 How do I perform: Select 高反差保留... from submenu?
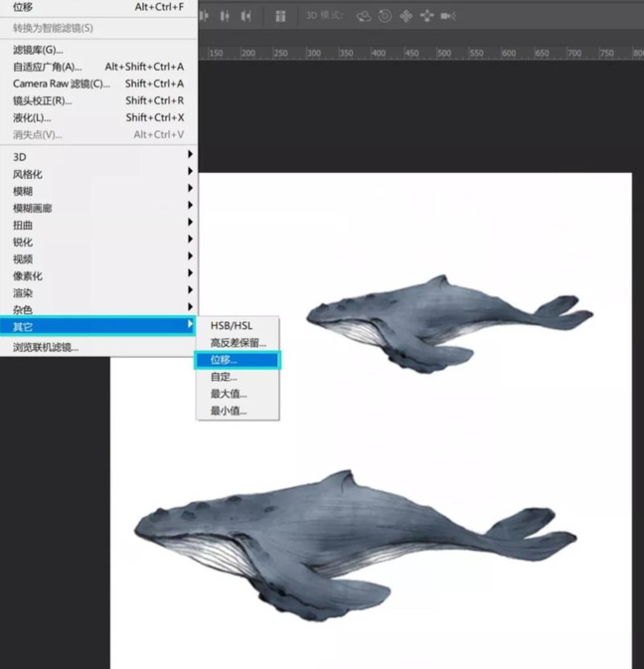[238, 342]
